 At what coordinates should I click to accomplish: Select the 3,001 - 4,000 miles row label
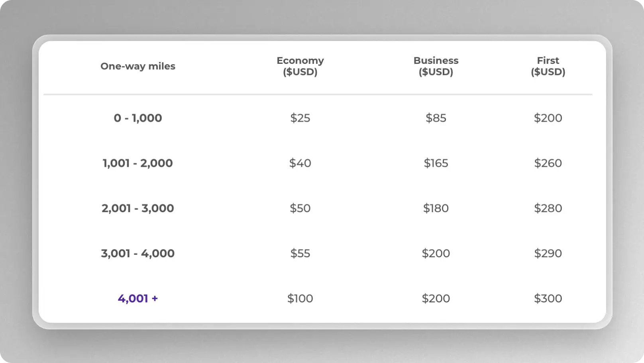(138, 253)
